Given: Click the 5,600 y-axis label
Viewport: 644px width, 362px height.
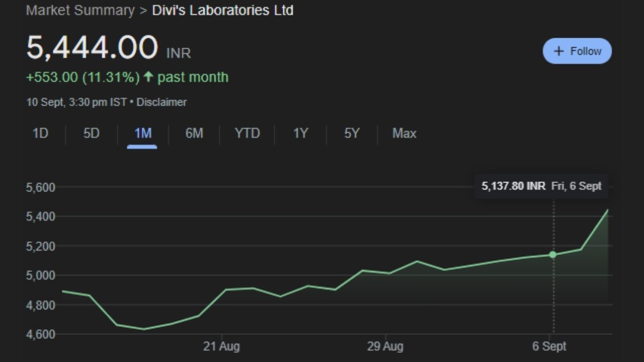Looking at the screenshot, I should [x=40, y=188].
